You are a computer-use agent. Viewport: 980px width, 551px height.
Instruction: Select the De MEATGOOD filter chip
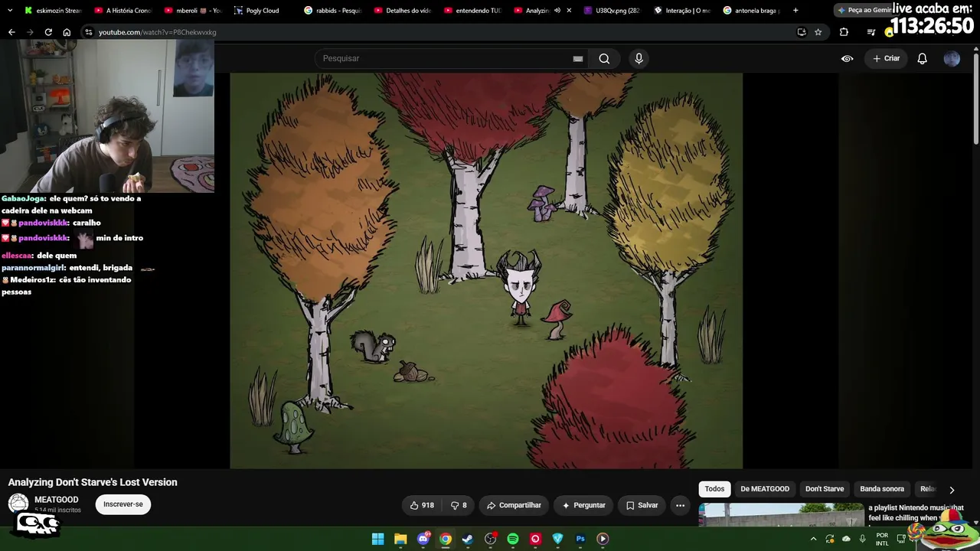(765, 489)
